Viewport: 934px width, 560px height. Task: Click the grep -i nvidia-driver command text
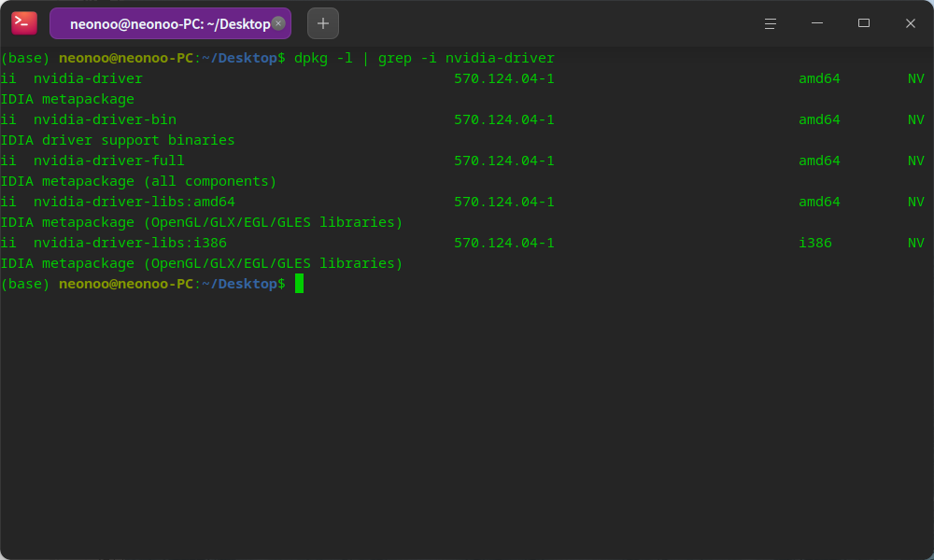tap(466, 58)
